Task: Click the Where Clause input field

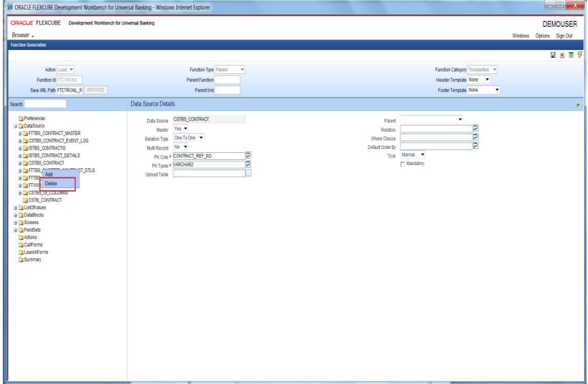Action: pos(436,137)
